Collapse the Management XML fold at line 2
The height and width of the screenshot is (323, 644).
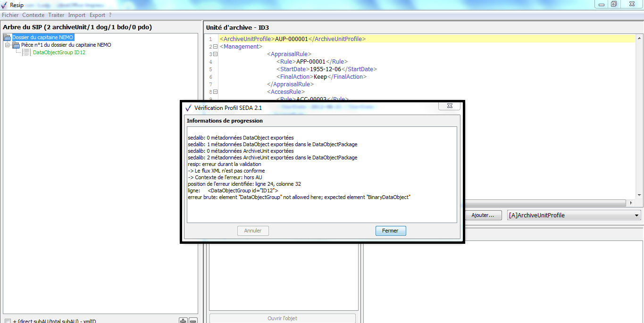click(x=215, y=47)
